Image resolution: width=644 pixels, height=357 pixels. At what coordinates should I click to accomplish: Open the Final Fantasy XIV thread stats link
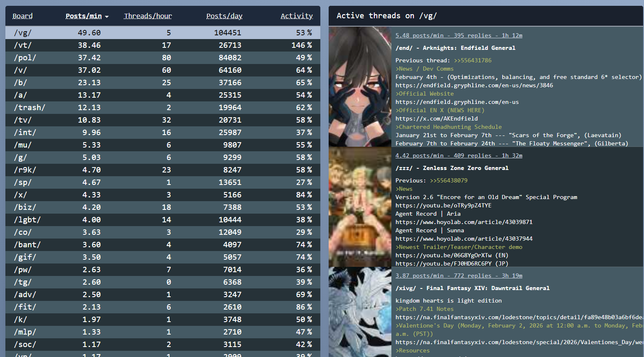click(459, 276)
